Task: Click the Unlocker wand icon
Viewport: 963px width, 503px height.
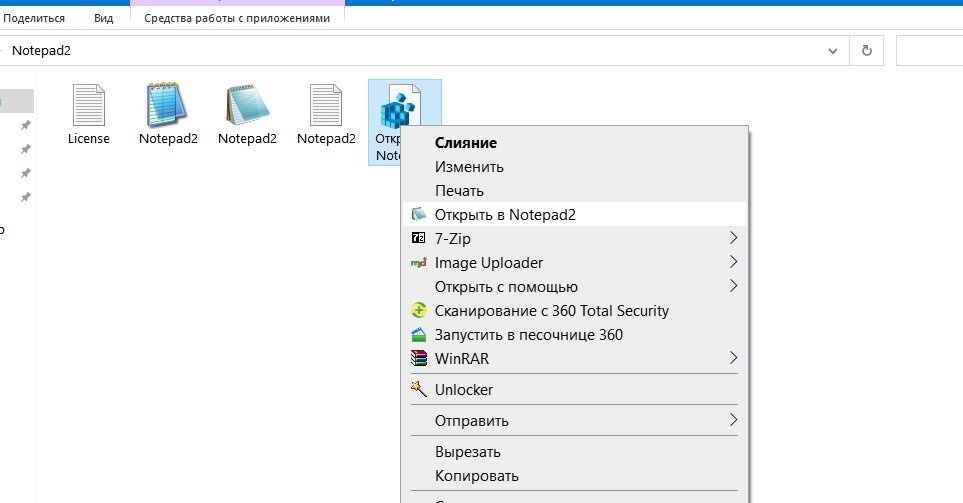Action: (x=419, y=389)
